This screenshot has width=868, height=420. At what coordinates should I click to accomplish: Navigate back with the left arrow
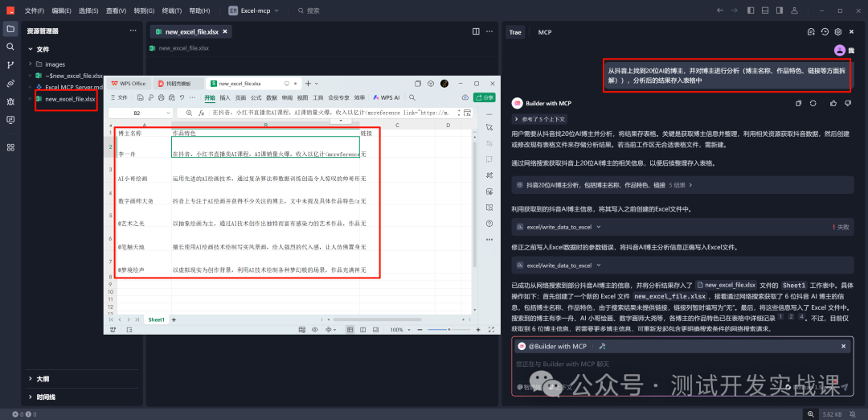tap(719, 10)
